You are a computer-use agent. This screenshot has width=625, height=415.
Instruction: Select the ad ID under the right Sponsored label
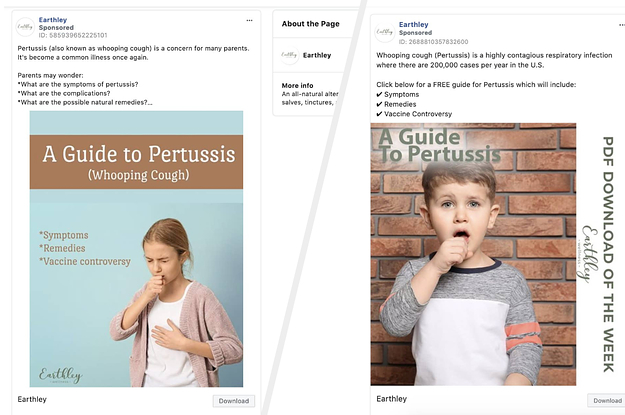[x=433, y=41]
